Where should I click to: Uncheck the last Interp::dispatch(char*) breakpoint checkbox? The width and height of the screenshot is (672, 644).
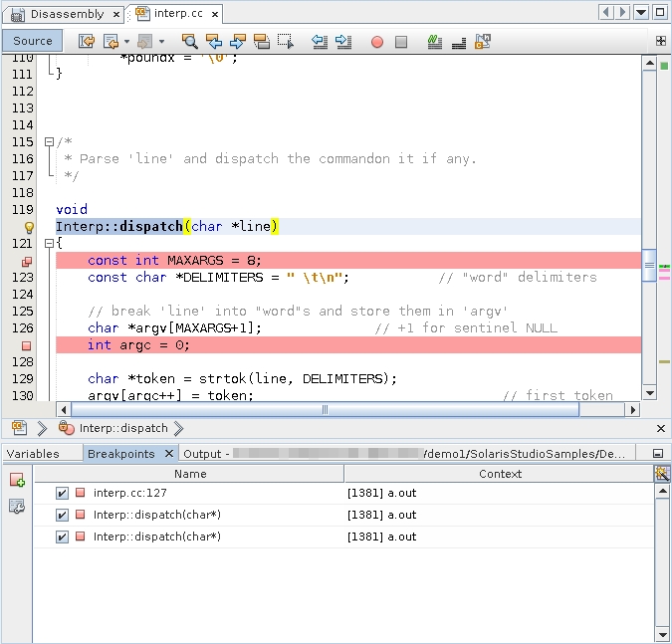pyautogui.click(x=62, y=537)
